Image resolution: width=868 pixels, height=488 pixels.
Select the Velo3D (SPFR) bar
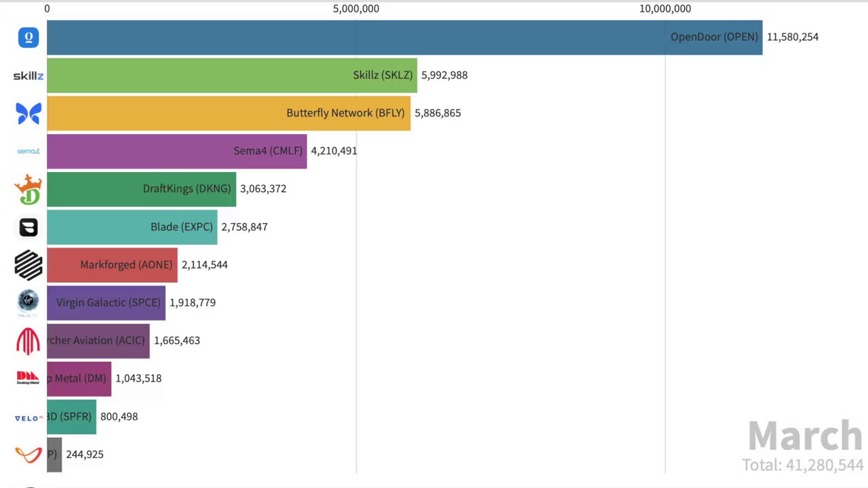71,417
